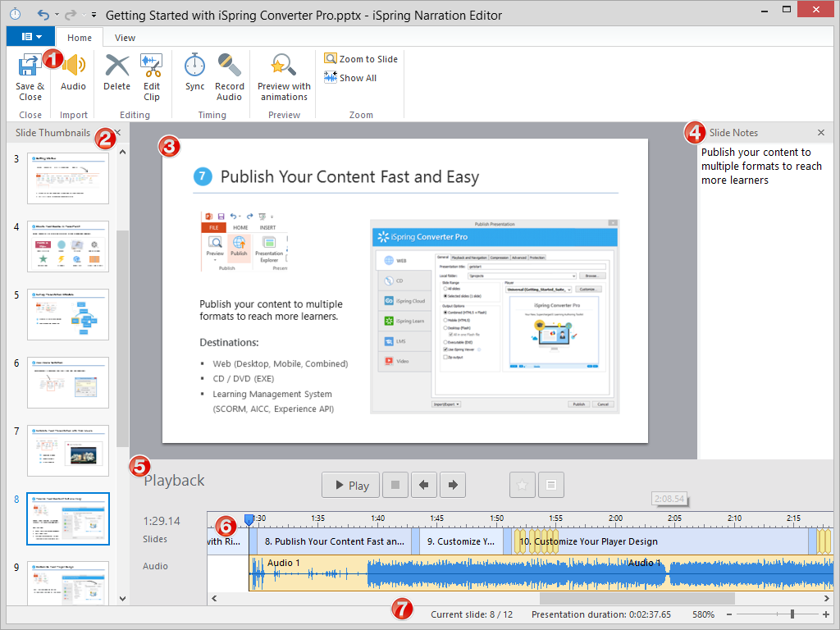Click the zoom in plus button
The image size is (840, 630).
point(825,614)
